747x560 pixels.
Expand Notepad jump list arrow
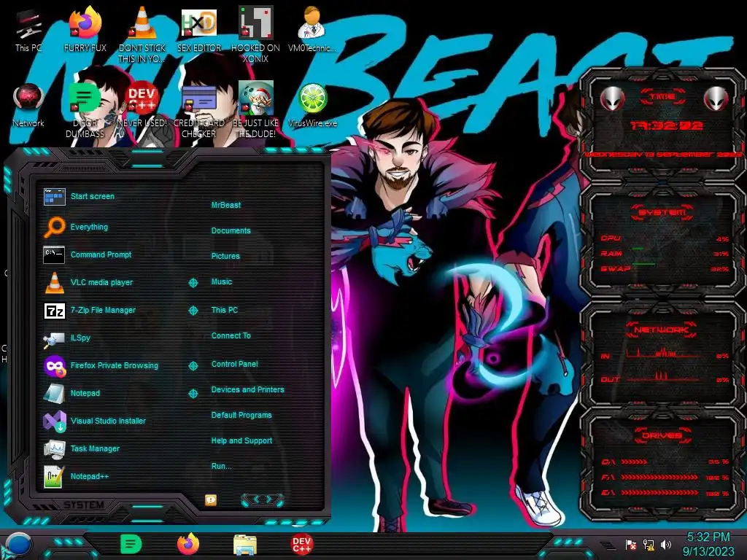pyautogui.click(x=193, y=393)
